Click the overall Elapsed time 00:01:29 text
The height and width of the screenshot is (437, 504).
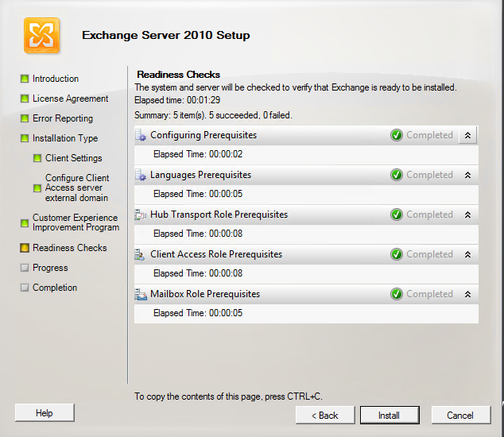tap(177, 100)
